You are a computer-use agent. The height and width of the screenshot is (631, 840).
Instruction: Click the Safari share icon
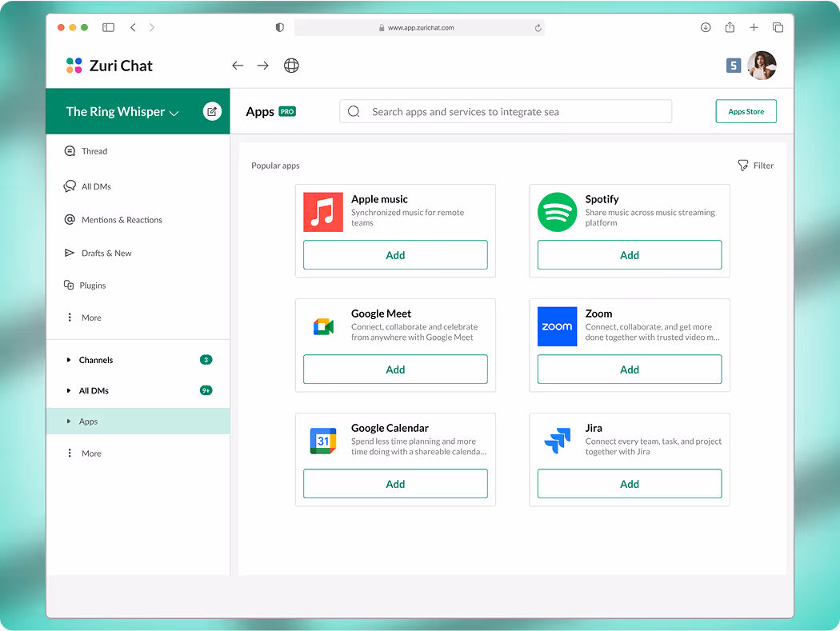(730, 27)
